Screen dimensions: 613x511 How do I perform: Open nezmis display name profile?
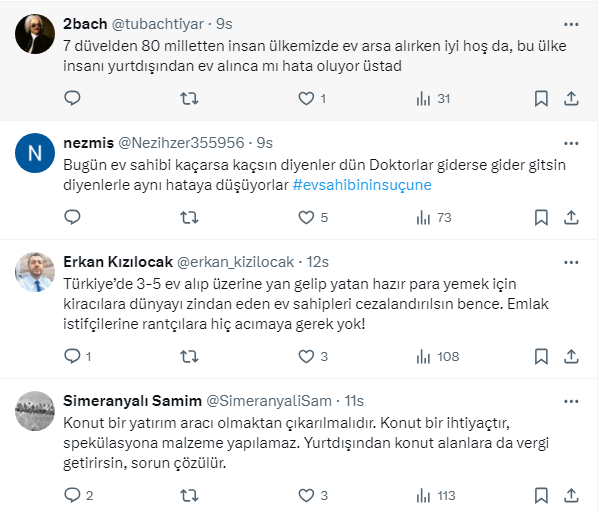(87, 142)
